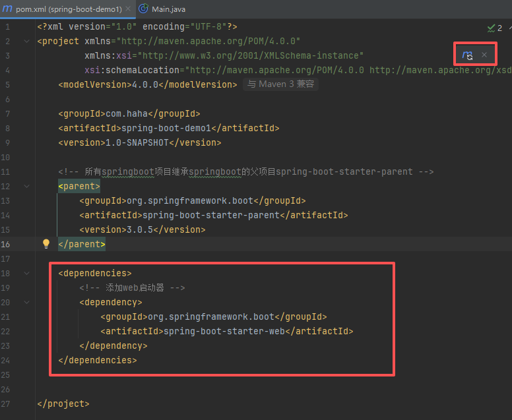The width and height of the screenshot is (512, 420).
Task: Switch to the pom.xml (spring-boot-demo1) tab
Action: (69, 9)
